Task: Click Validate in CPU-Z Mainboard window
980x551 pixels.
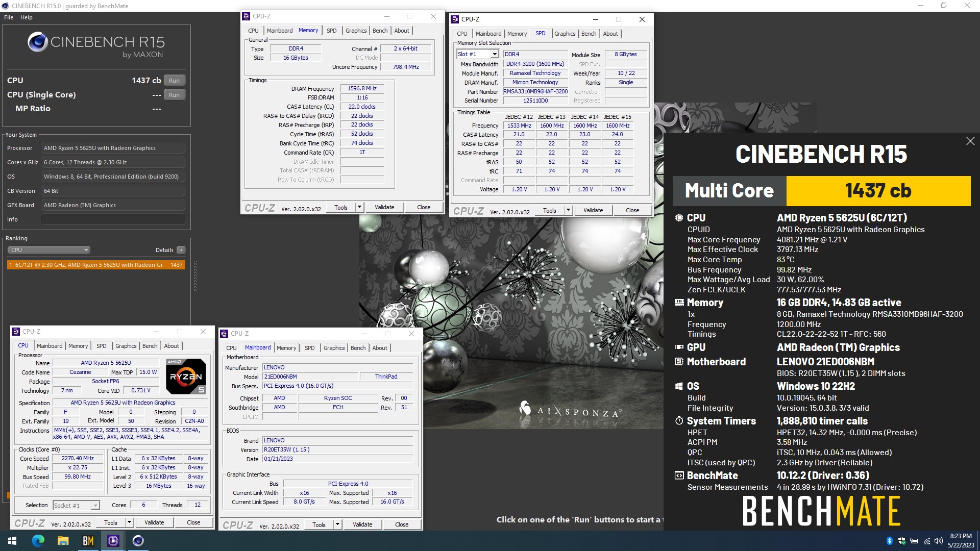Action: tap(362, 524)
